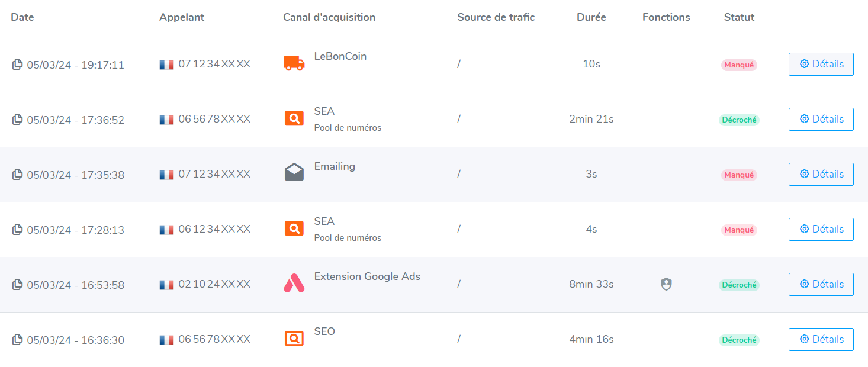Screen dimensions: 868x367
Task: Click the copy icon beside the 16:36:30 date
Action: click(x=18, y=339)
